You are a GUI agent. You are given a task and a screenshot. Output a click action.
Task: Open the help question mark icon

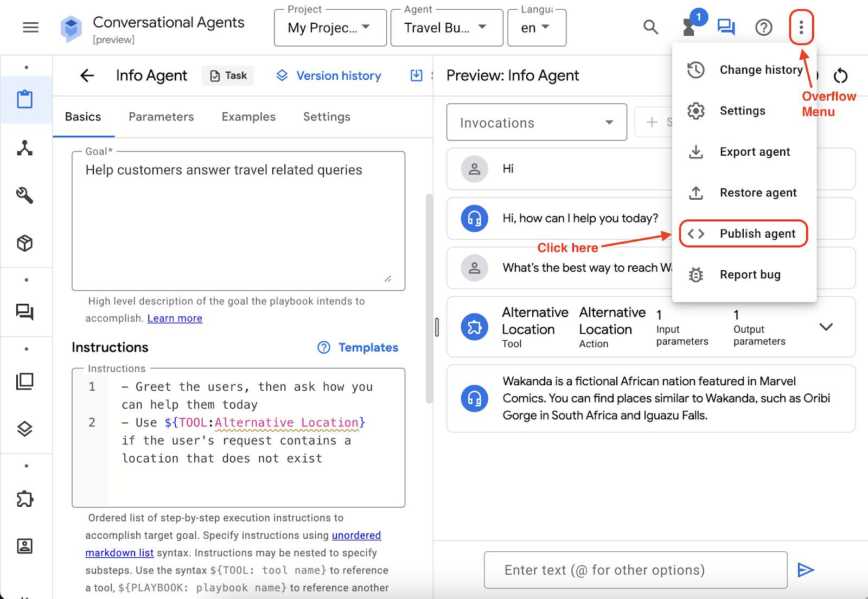763,27
